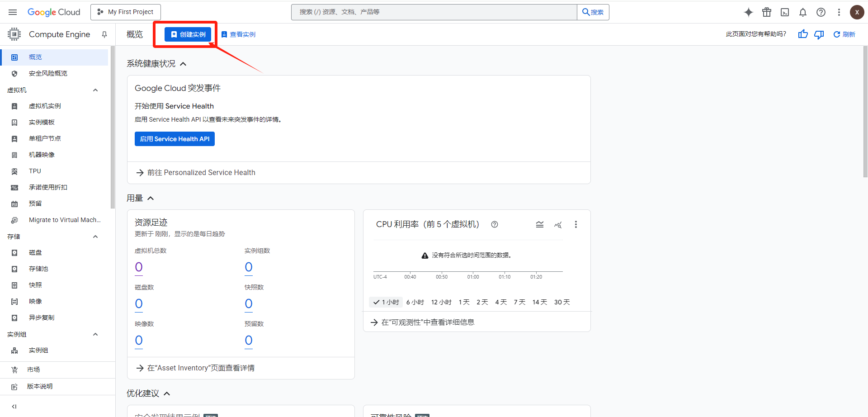Screen dimensions: 868x417
Task: Click 启用 Service Health API button
Action: point(175,139)
